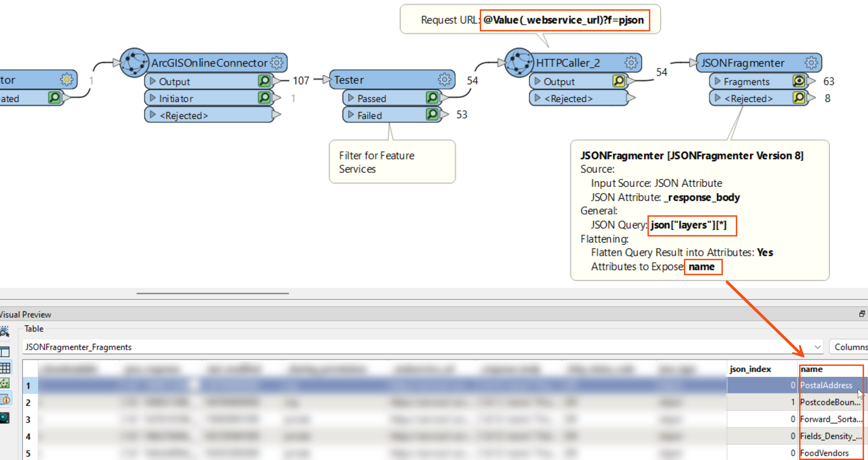Open Data Inspector icon in Visual Preview
The image size is (868, 460).
coord(5,418)
